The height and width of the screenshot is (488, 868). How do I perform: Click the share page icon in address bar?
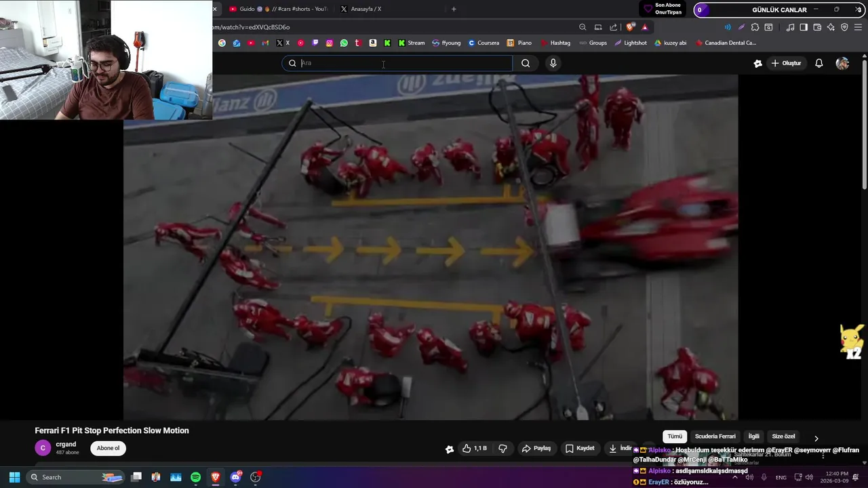[614, 27]
